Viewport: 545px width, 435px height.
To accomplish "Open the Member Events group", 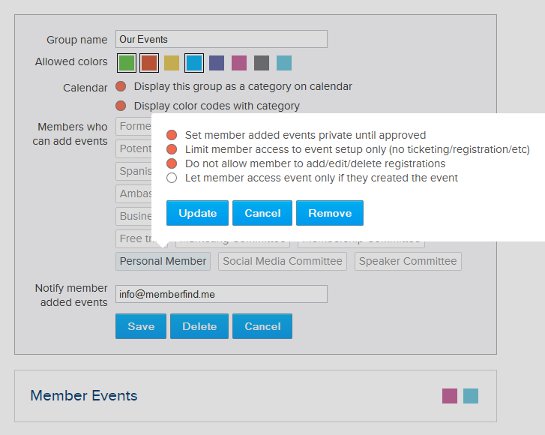I will pyautogui.click(x=84, y=396).
